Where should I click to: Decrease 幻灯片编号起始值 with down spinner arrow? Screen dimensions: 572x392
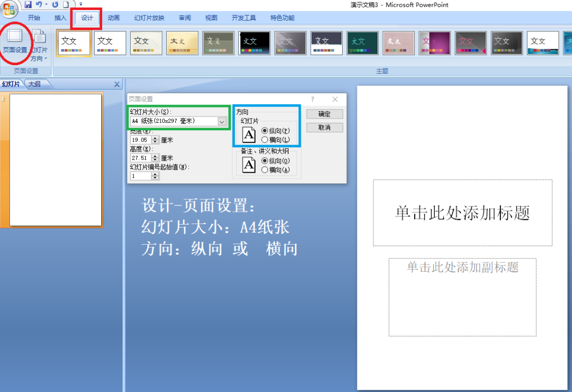tap(155, 178)
